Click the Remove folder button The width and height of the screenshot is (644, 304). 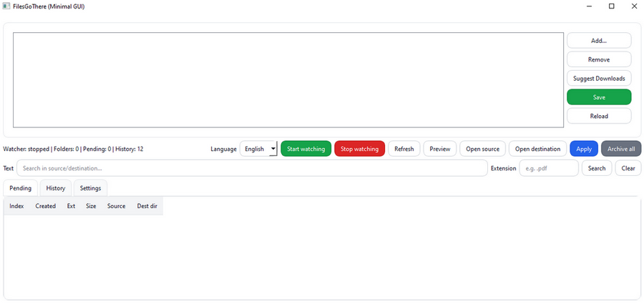599,59
